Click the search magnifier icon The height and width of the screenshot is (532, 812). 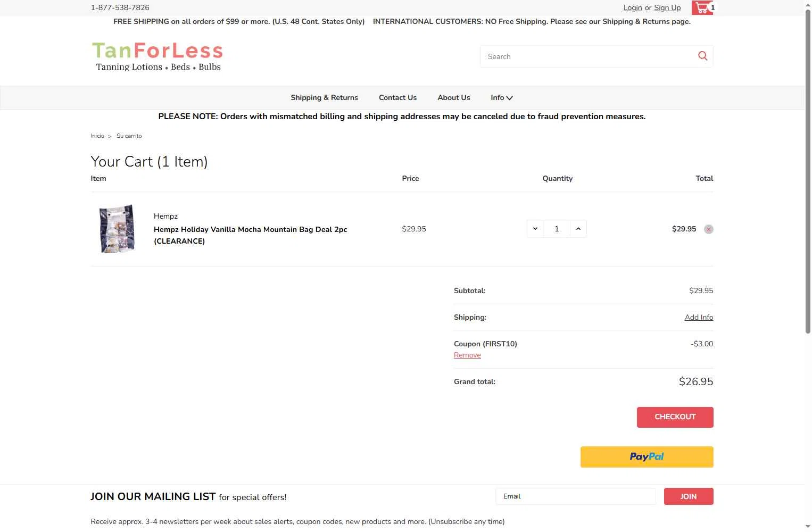click(x=702, y=56)
